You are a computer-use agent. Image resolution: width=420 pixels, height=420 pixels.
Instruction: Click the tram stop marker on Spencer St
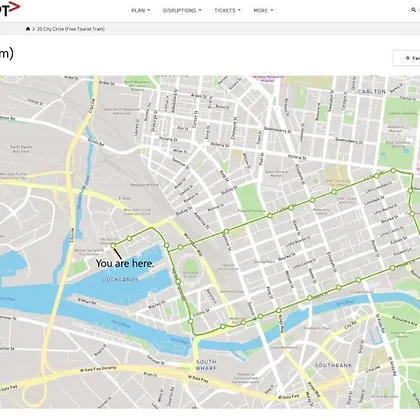226,231
